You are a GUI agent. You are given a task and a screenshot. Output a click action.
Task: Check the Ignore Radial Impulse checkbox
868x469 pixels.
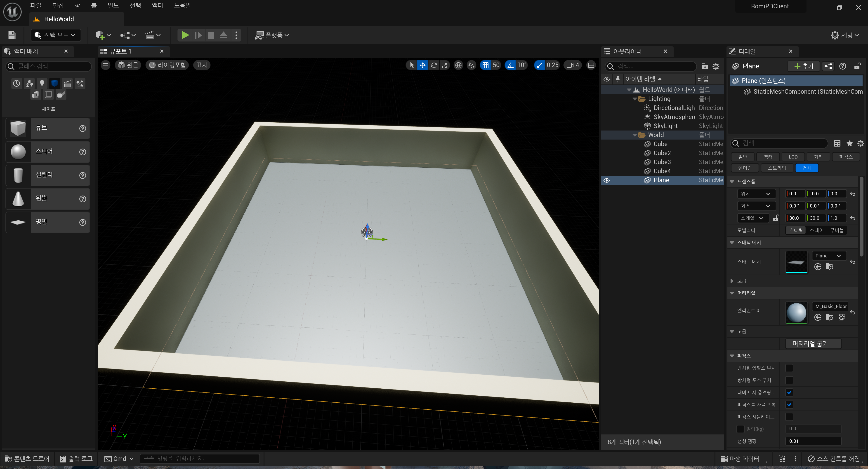789,368
